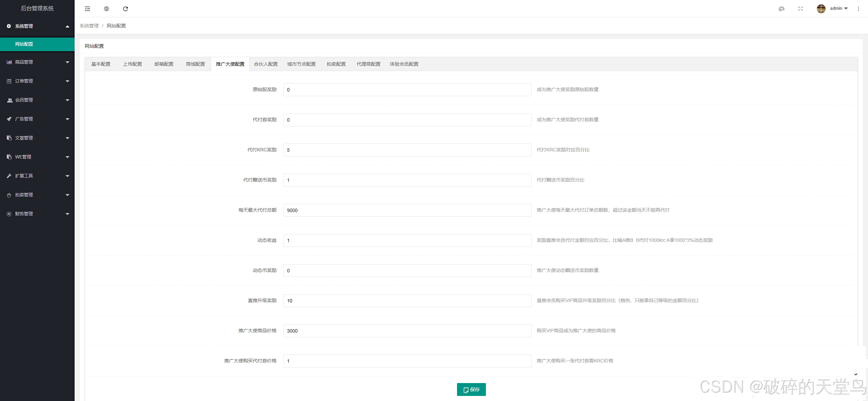Focus the 原始股奖励 input field
The height and width of the screenshot is (401, 868).
pyautogui.click(x=407, y=90)
